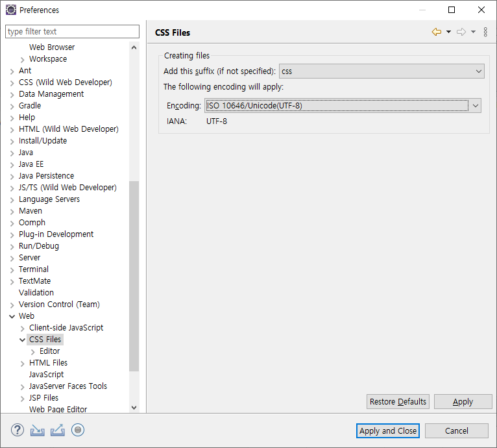Select Java Persistence item
The width and height of the screenshot is (497, 448).
point(46,176)
